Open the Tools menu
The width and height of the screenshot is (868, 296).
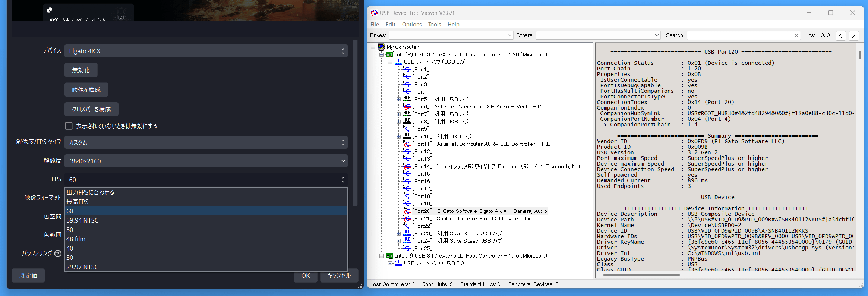pyautogui.click(x=435, y=25)
